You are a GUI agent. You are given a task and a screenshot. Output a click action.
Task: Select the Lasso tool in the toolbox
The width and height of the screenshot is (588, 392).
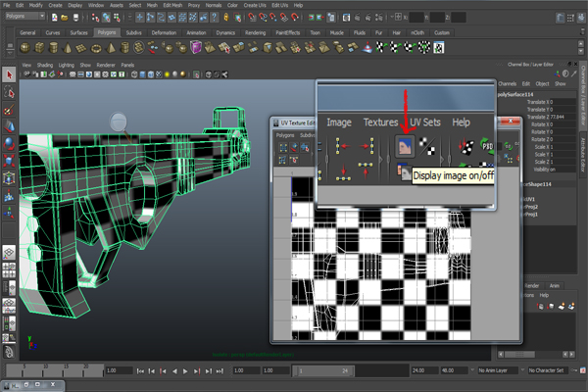pos(9,92)
